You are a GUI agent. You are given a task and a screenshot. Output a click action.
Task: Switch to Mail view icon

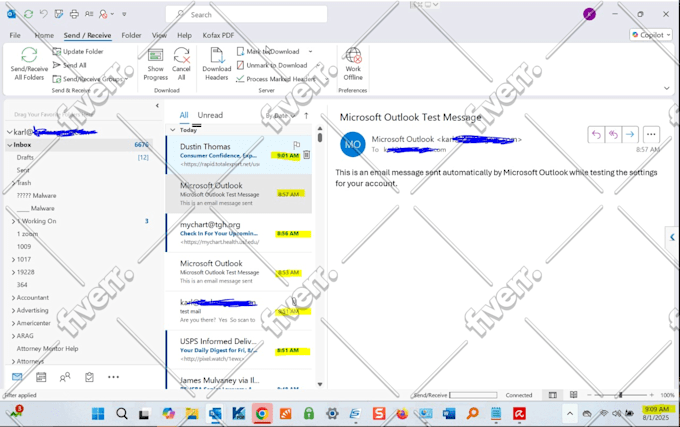[x=17, y=377]
